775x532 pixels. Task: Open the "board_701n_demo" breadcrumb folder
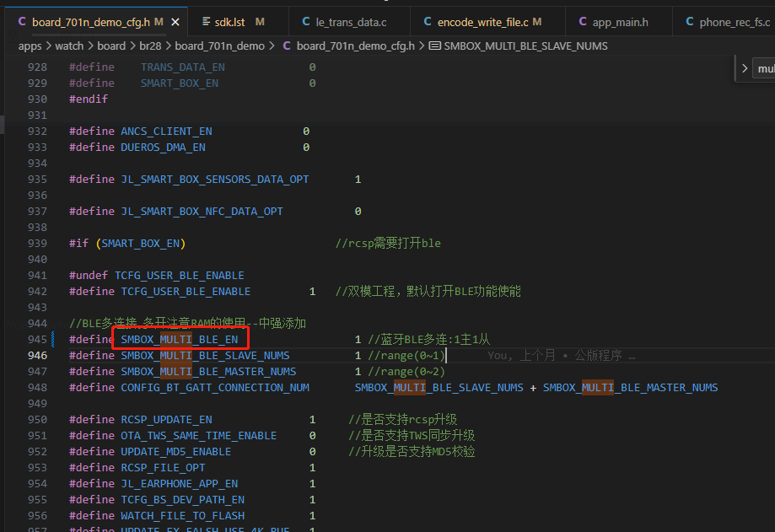click(x=219, y=46)
